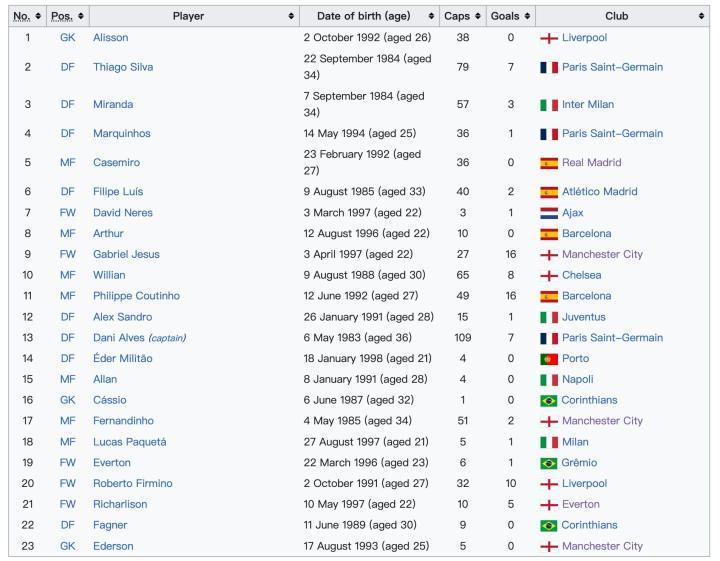
Task: Click the Netherlands flag beside Ajax
Action: (548, 213)
